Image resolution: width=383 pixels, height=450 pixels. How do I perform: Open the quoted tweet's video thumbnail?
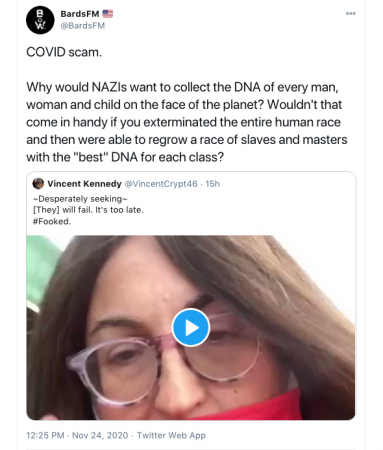click(x=191, y=327)
